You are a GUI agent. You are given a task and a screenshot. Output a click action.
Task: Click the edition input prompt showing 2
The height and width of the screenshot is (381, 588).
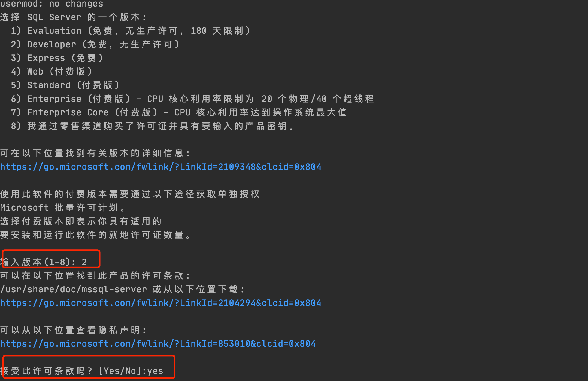pyautogui.click(x=44, y=262)
